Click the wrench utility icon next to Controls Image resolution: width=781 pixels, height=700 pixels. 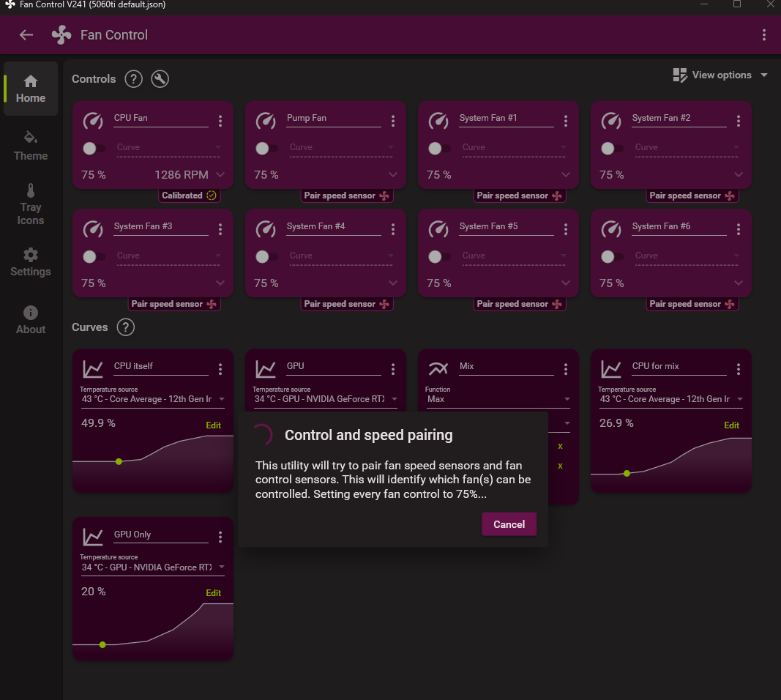tap(160, 79)
